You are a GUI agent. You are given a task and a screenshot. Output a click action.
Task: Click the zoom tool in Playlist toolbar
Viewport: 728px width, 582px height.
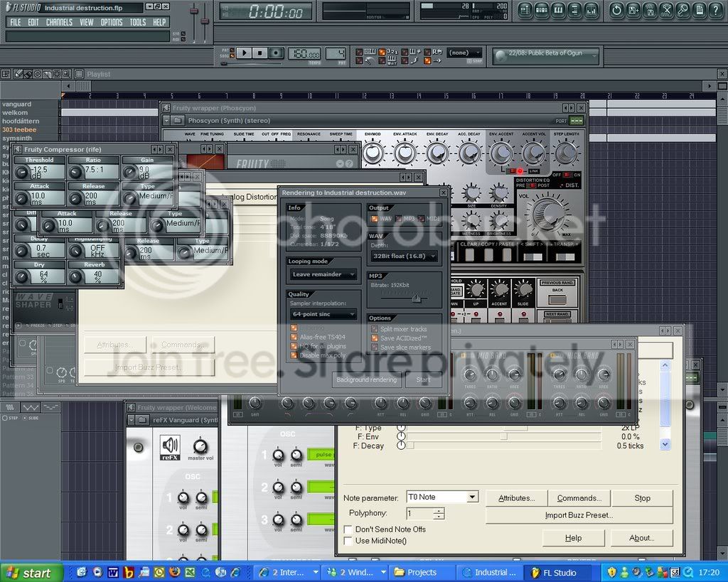[66, 74]
